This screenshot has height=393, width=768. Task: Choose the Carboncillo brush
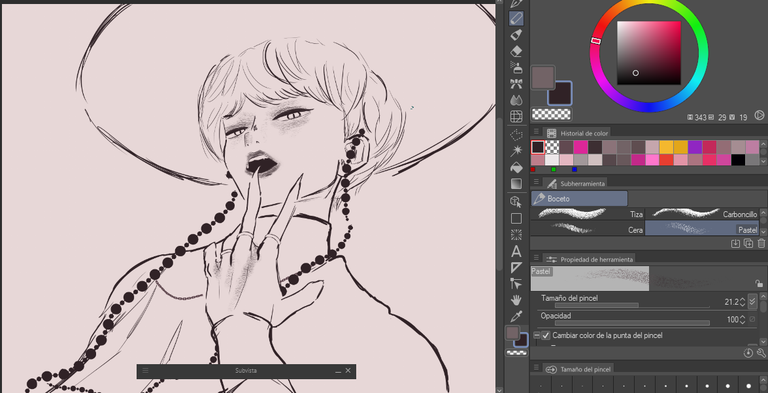702,214
